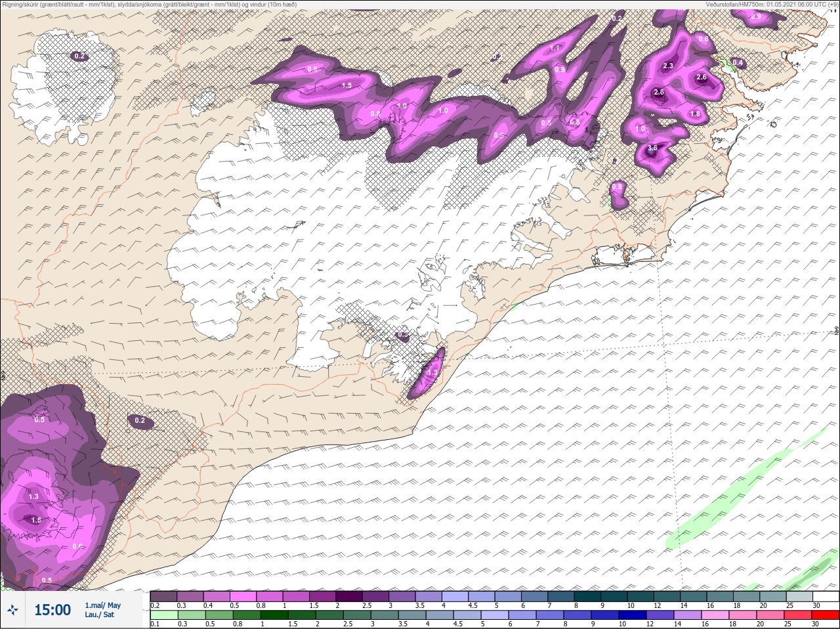This screenshot has height=629, width=840.
Task: Click the "Lau./ Sat" weekday label
Action: click(x=99, y=615)
